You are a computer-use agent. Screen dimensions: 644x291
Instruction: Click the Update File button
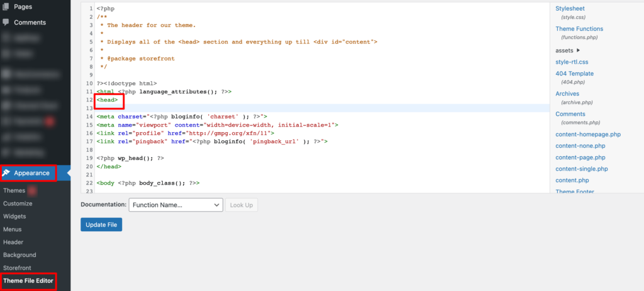tap(101, 225)
